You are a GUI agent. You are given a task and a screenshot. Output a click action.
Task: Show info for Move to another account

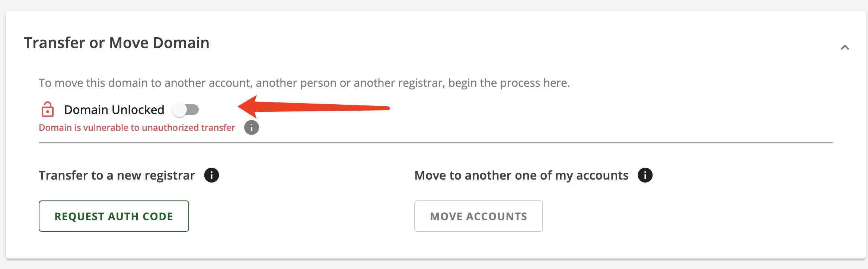645,175
